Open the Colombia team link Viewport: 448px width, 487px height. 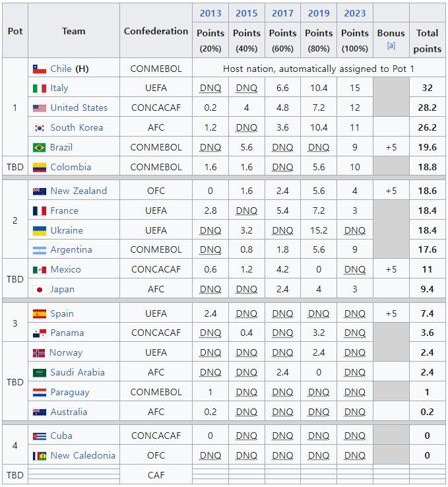point(71,167)
